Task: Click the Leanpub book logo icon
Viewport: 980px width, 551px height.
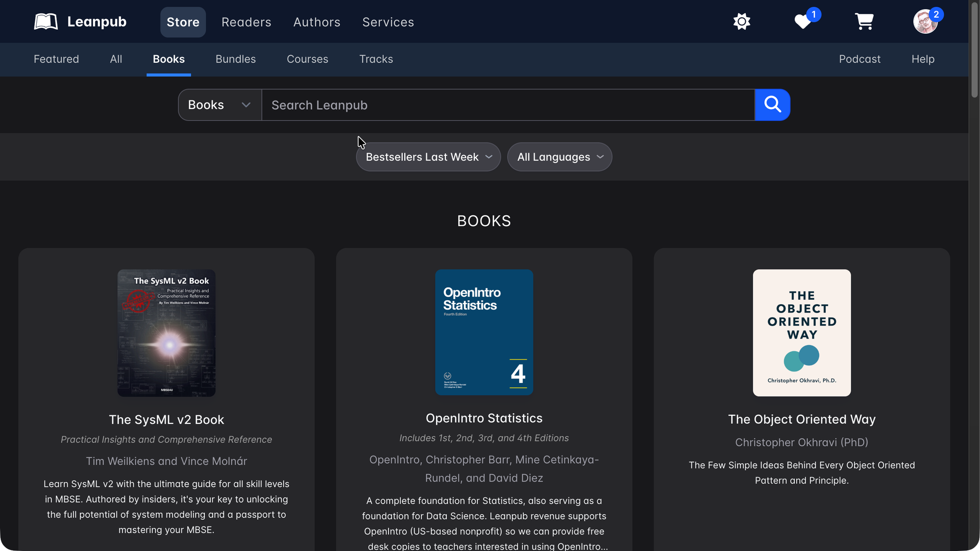Action: coord(46,22)
